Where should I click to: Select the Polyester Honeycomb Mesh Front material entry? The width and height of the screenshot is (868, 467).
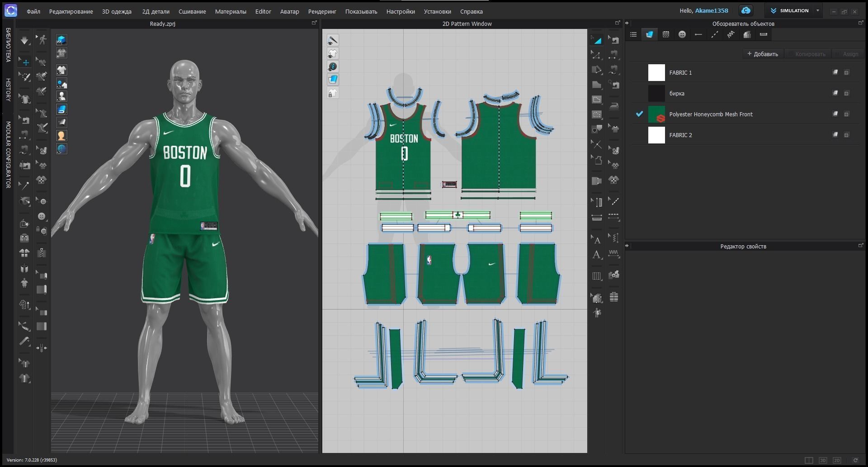point(711,114)
